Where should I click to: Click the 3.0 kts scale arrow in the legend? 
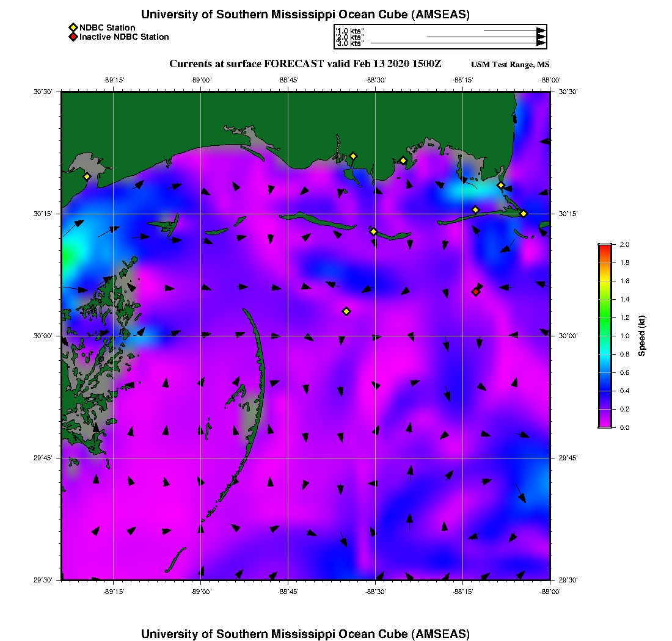(x=457, y=43)
